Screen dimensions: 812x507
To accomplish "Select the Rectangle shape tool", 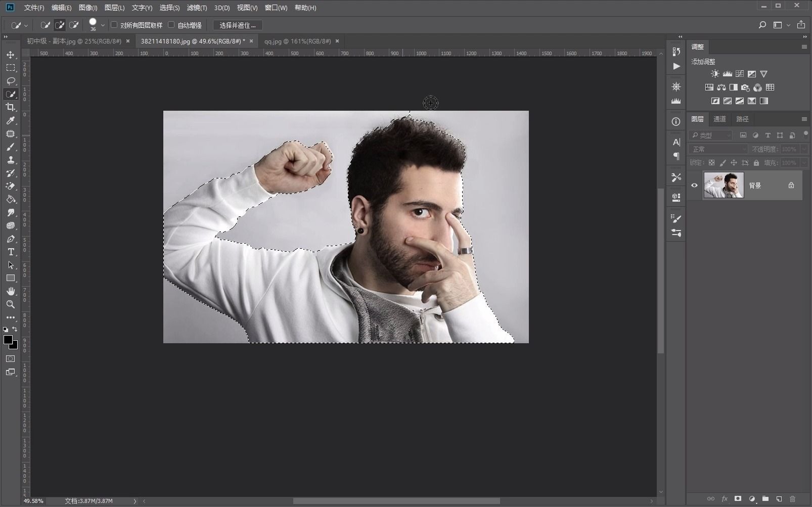I will click(11, 278).
